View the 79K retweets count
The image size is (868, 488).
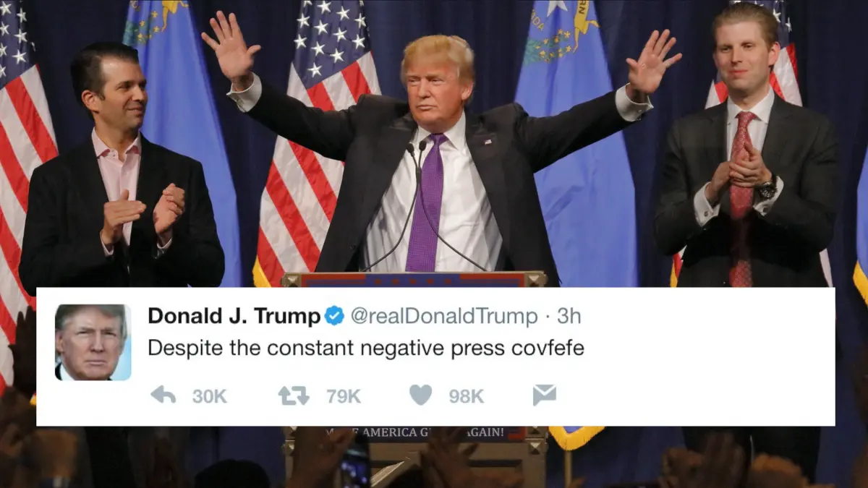pos(343,396)
